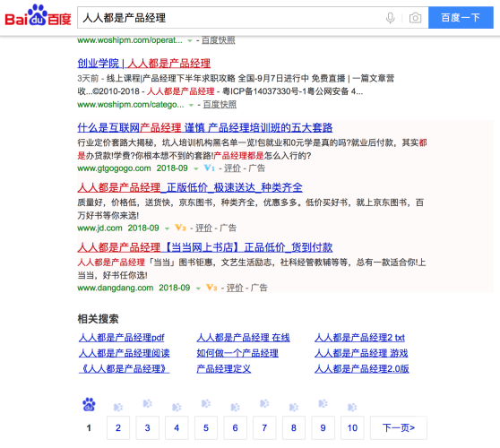Open 百度快照 for woshipm.com/catego result

point(220,105)
